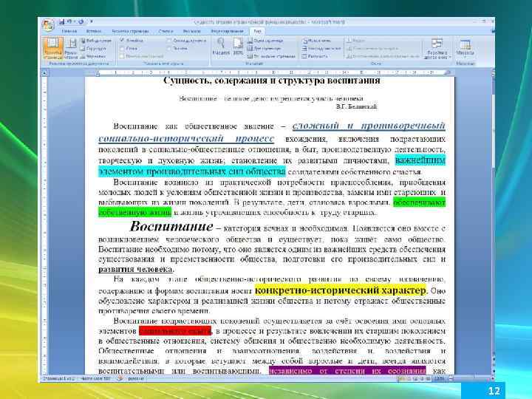Open the Макросы dropdown menu
Screen dimensions: 532x399
click(465, 48)
